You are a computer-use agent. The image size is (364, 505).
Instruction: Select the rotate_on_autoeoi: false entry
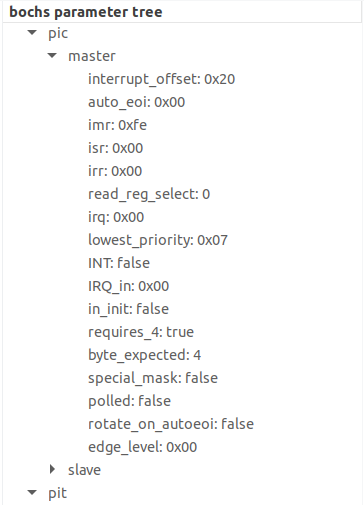(171, 424)
